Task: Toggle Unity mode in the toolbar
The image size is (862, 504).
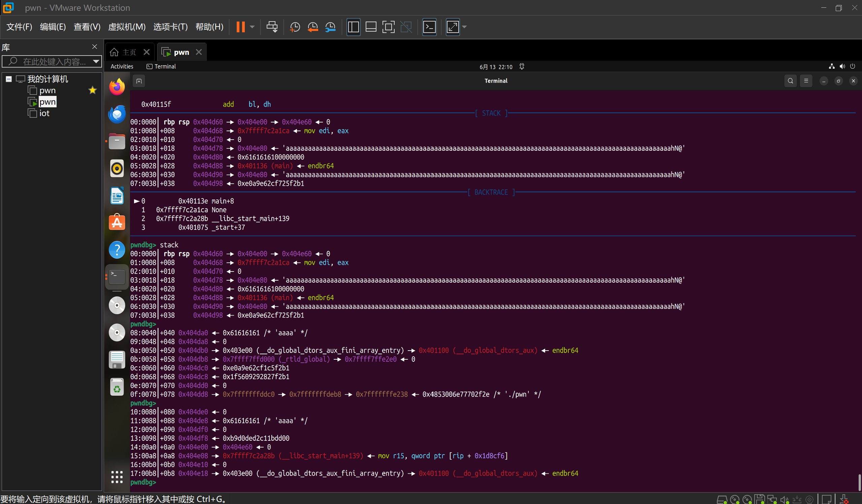Action: [406, 27]
